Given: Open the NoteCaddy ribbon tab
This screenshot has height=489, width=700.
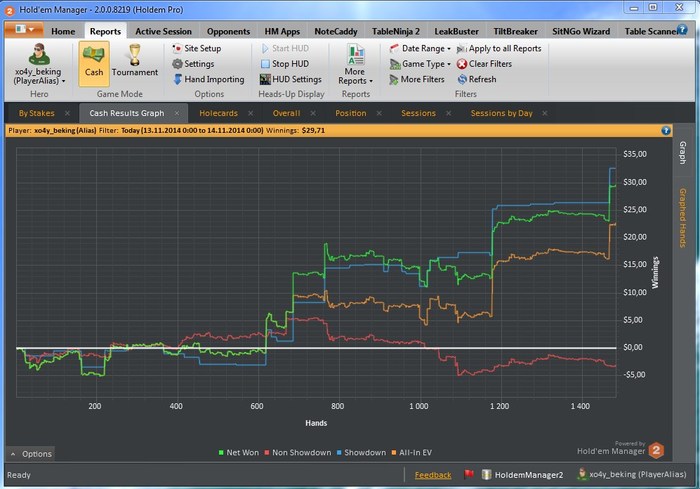Looking at the screenshot, I should [336, 31].
